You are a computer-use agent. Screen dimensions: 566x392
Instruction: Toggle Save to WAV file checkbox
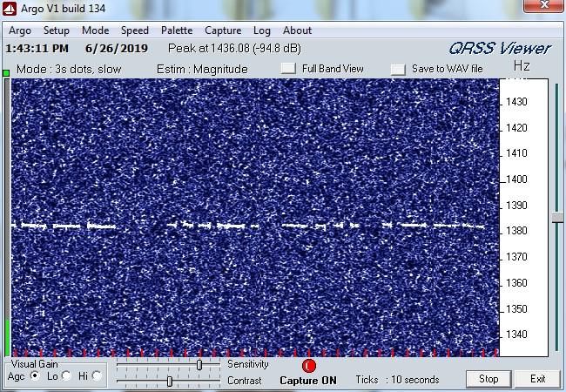[x=398, y=69]
